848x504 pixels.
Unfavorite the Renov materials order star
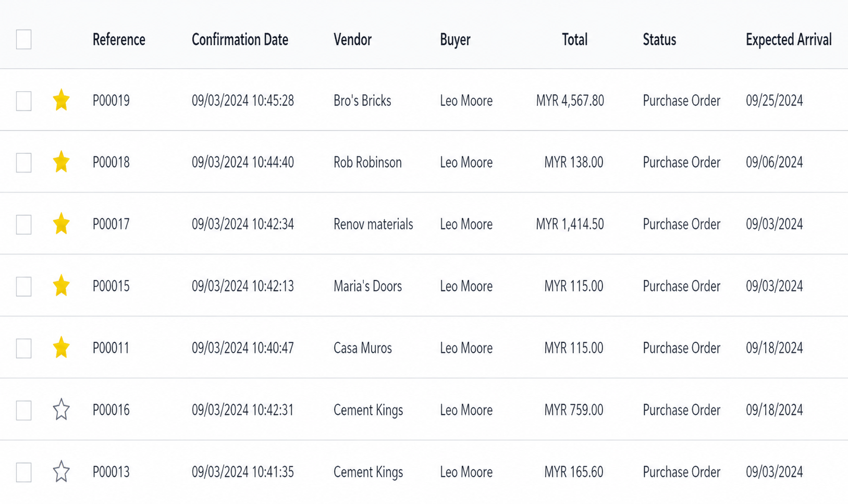(61, 224)
